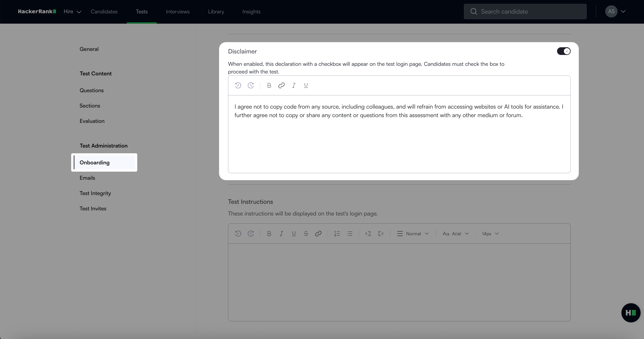Image resolution: width=644 pixels, height=339 pixels.
Task: Insert numbered list in the Test Instructions toolbar
Action: point(337,234)
